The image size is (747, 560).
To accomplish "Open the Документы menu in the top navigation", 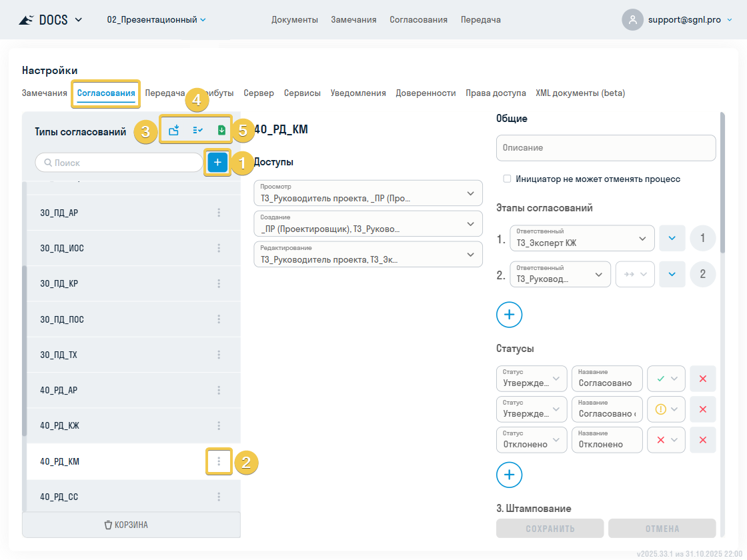I will (x=294, y=20).
